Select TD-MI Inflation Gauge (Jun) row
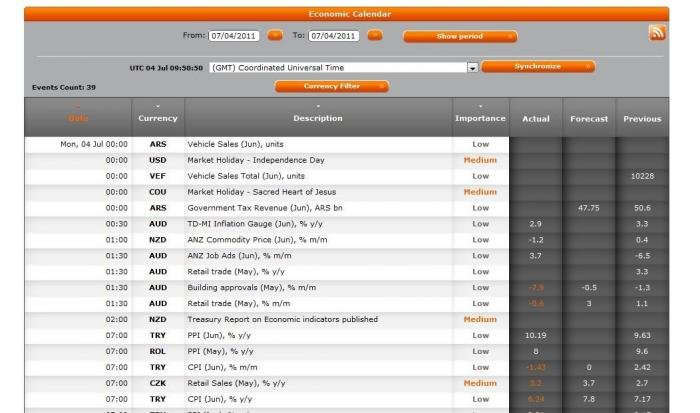The image size is (700, 413). point(347,224)
